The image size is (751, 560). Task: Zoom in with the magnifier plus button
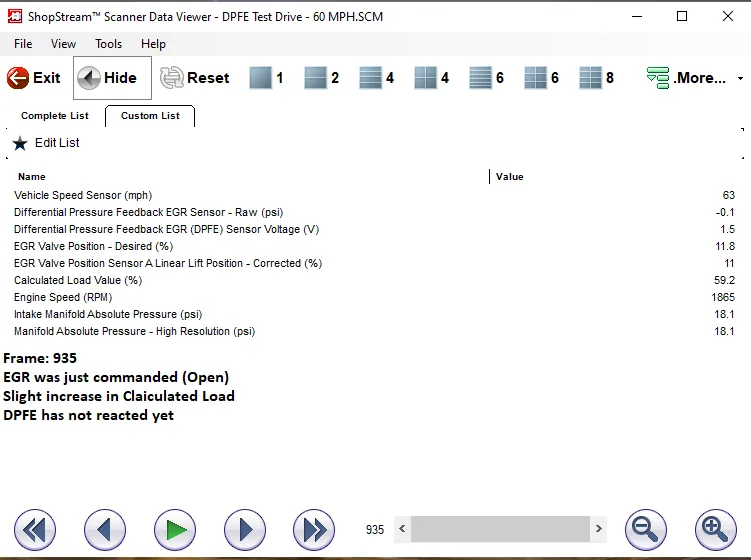pos(716,530)
